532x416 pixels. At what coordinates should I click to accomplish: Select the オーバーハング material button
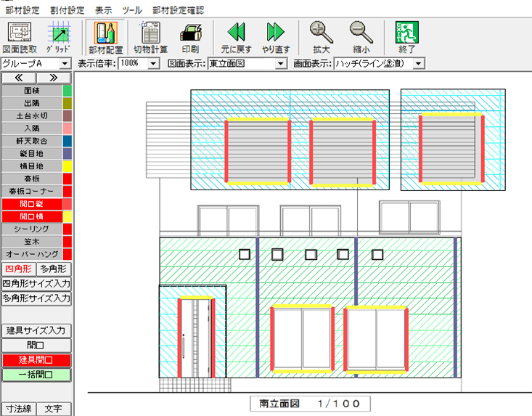(x=32, y=254)
